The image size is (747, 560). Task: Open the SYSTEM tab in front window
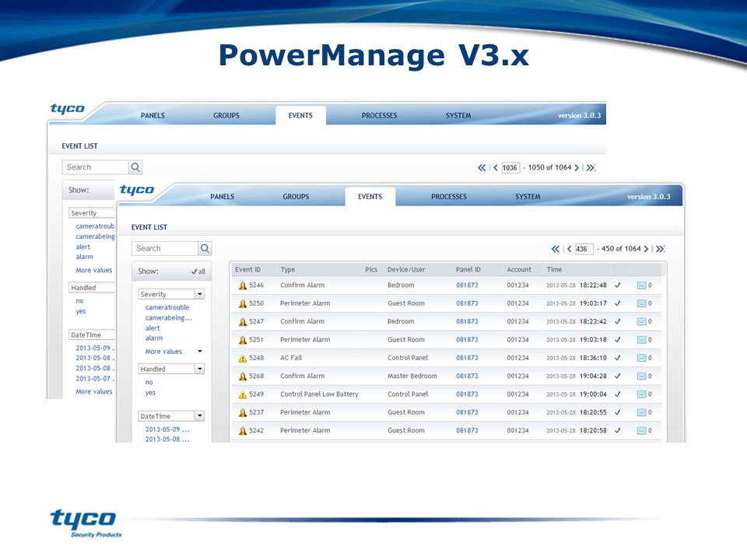[528, 197]
